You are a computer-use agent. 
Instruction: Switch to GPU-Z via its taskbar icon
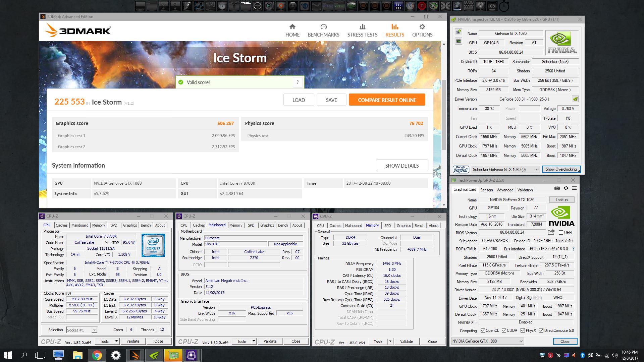pyautogui.click(x=173, y=355)
